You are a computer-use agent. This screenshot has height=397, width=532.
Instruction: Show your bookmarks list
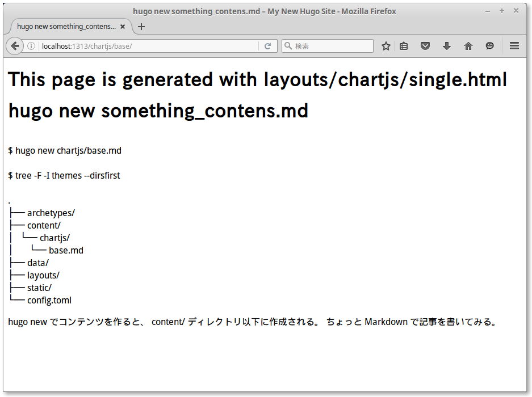pos(404,46)
